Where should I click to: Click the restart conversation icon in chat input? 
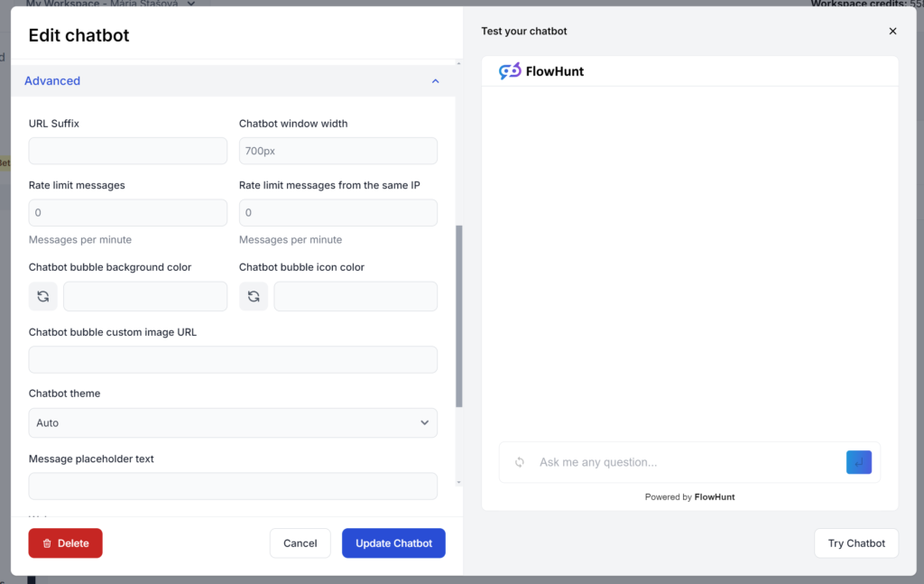click(x=520, y=462)
